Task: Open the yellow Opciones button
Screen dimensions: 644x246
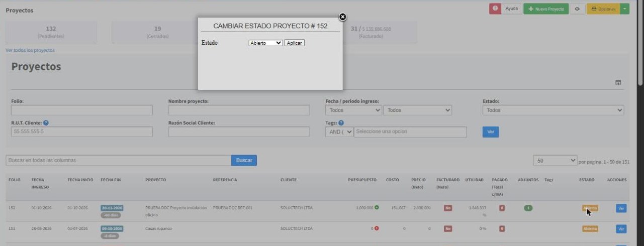Action: (603, 9)
